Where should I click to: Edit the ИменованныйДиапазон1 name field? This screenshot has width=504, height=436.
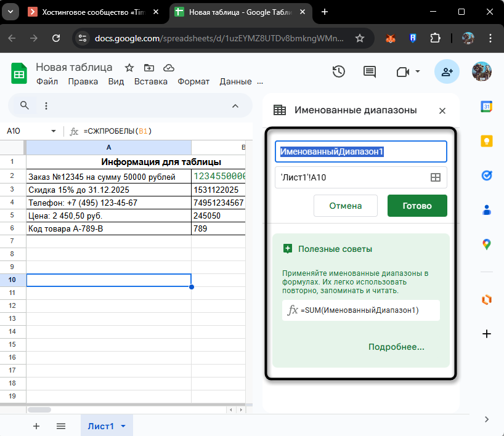click(x=360, y=151)
